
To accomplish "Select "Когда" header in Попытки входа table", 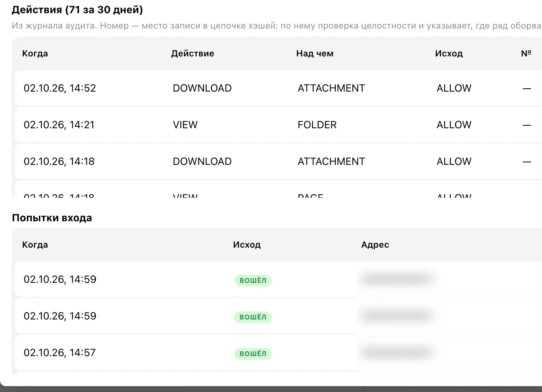I will click(x=35, y=245).
